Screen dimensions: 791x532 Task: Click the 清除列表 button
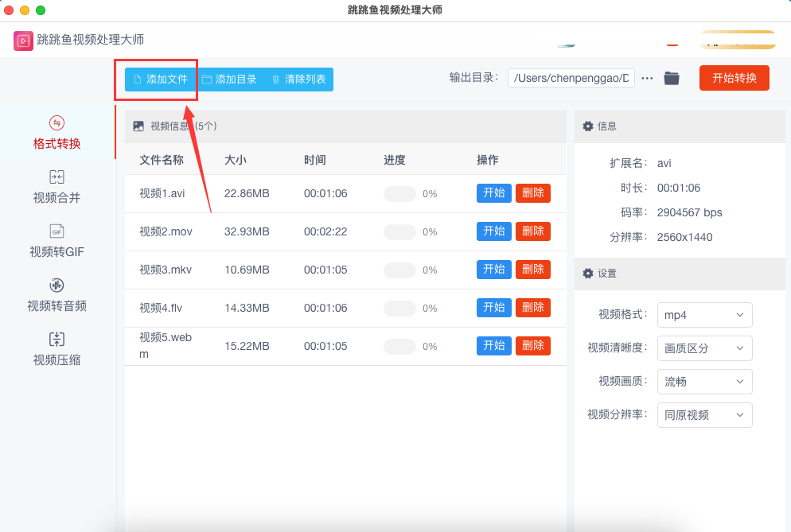pyautogui.click(x=299, y=80)
